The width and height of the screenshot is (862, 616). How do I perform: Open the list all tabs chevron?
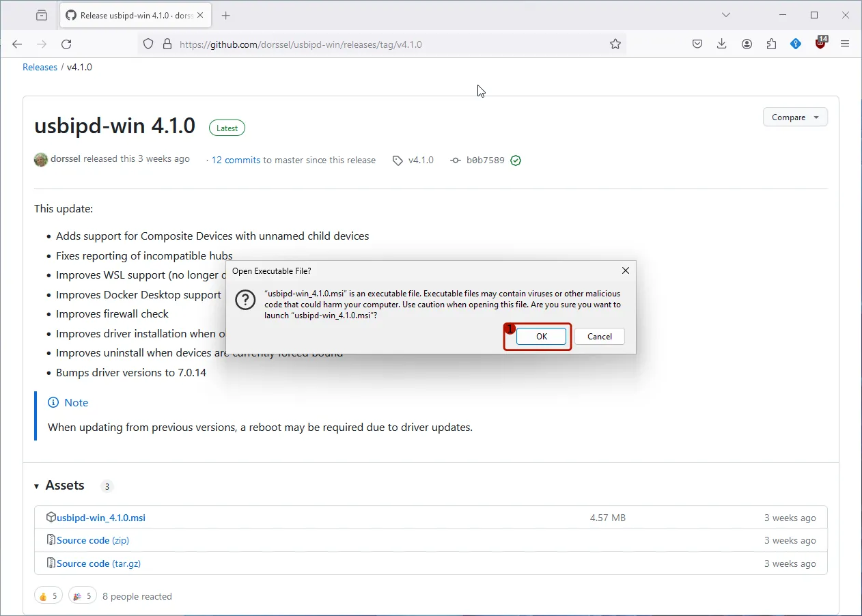726,14
